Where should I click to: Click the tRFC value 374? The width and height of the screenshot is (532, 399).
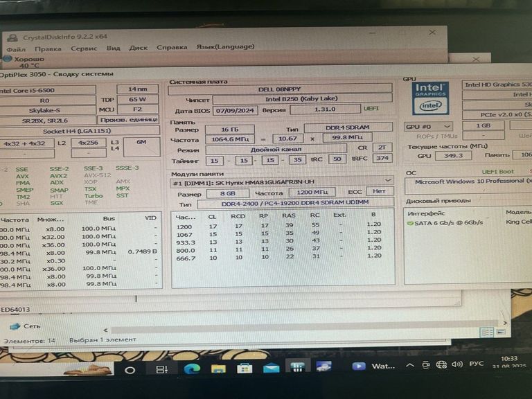point(382,158)
